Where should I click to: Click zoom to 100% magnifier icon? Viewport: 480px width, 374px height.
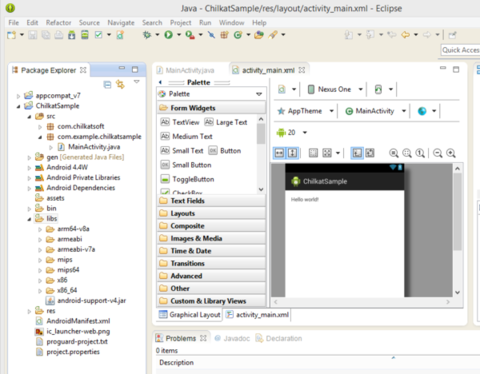(x=420, y=153)
